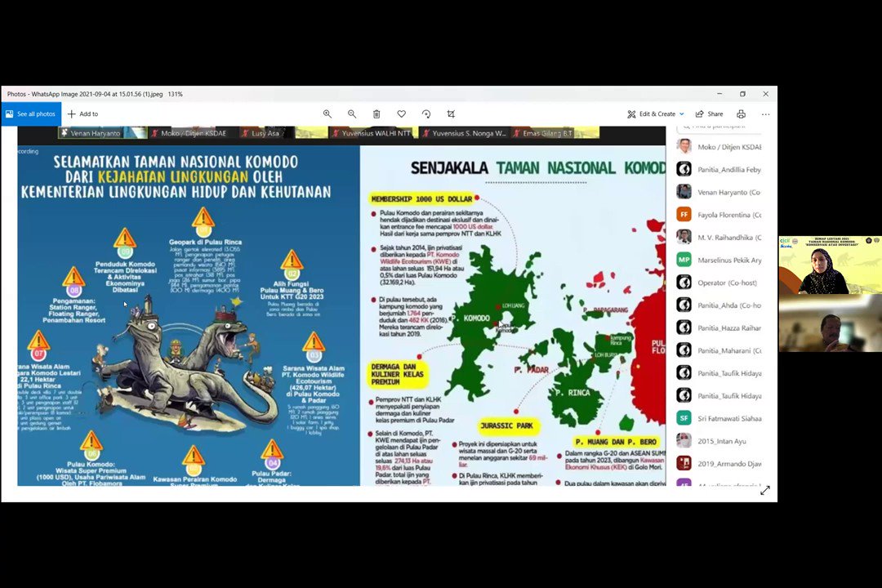Select Venan Haryanto video tile in strip
Viewport: 882px width, 588px height.
pyautogui.click(x=103, y=133)
